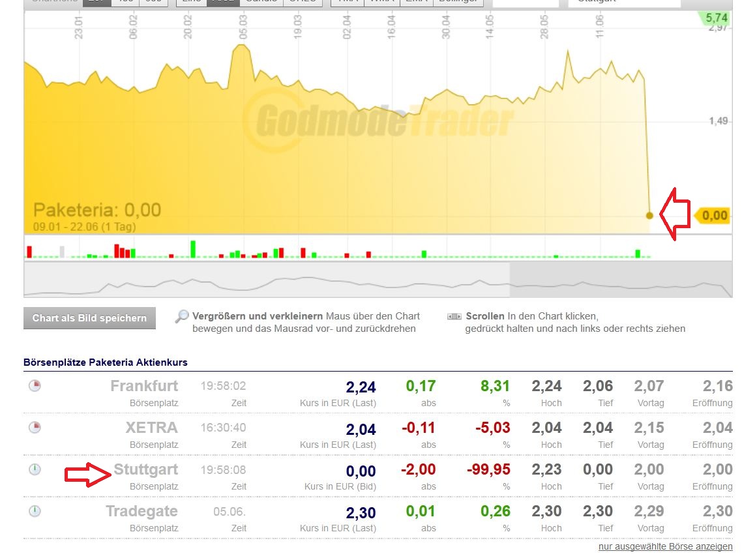Screen dimensions: 742x560
Task: Click the tall green volume bar near 20.02
Action: [x=193, y=249]
